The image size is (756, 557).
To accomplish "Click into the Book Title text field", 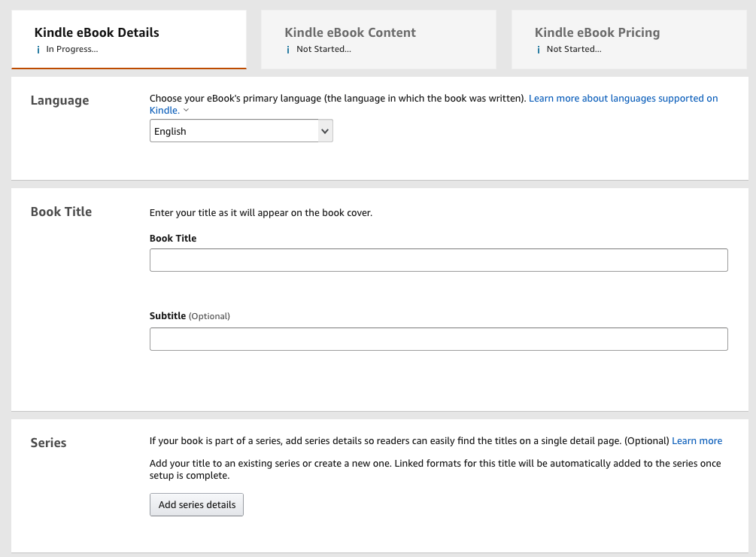I will [x=439, y=260].
